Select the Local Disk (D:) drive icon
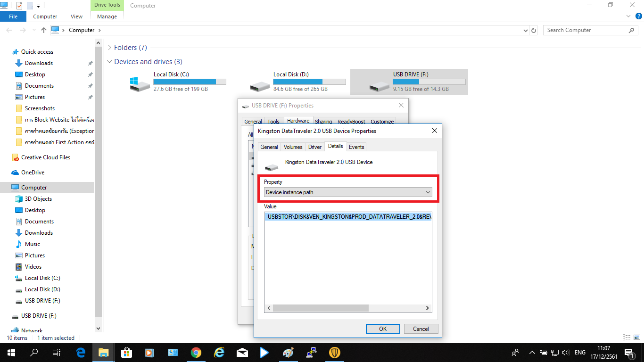Screen dimensions: 644x362 [x=259, y=86]
